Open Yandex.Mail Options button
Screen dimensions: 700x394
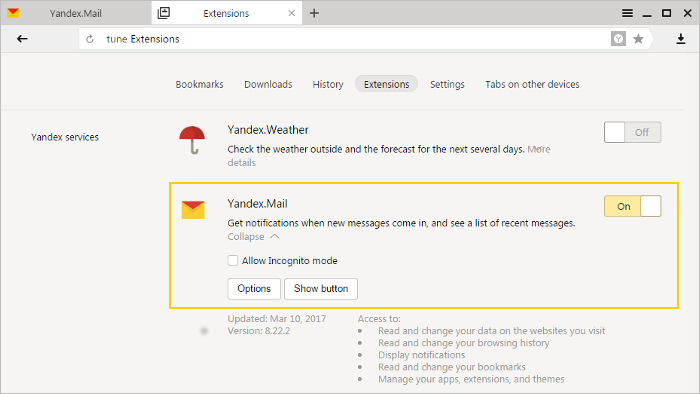[254, 289]
